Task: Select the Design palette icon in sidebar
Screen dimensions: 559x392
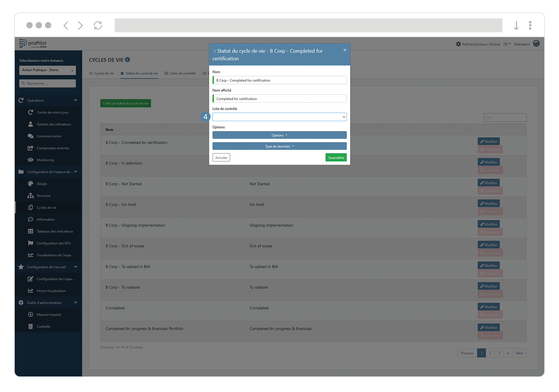Action: [x=31, y=184]
